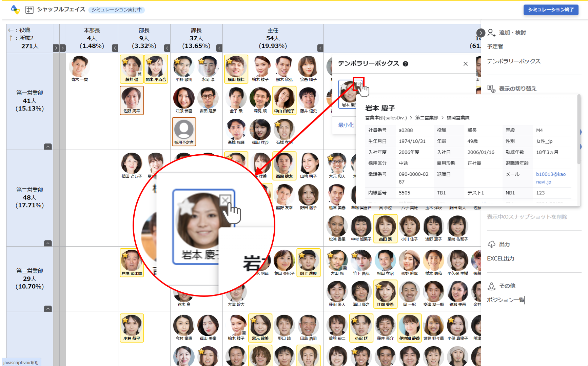
Task: Collapse the 主任 column
Action: pos(320,48)
